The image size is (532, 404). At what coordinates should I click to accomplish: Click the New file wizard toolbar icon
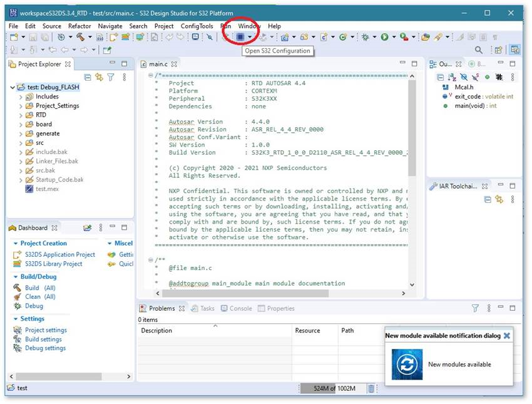14,37
